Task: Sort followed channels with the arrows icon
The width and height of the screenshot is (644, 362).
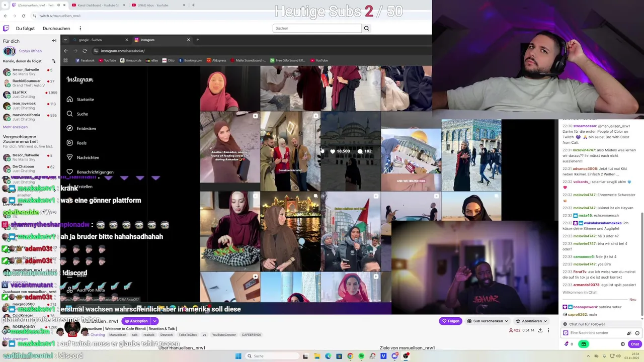Action: click(x=54, y=61)
